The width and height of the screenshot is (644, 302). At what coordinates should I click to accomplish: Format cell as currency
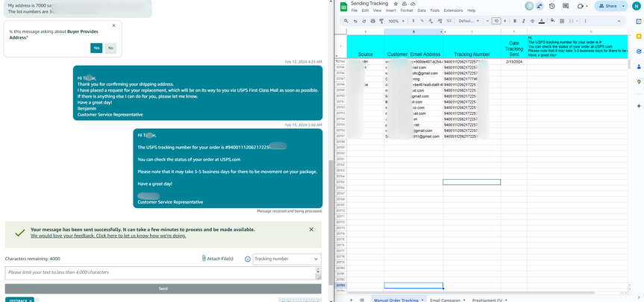[x=413, y=21]
